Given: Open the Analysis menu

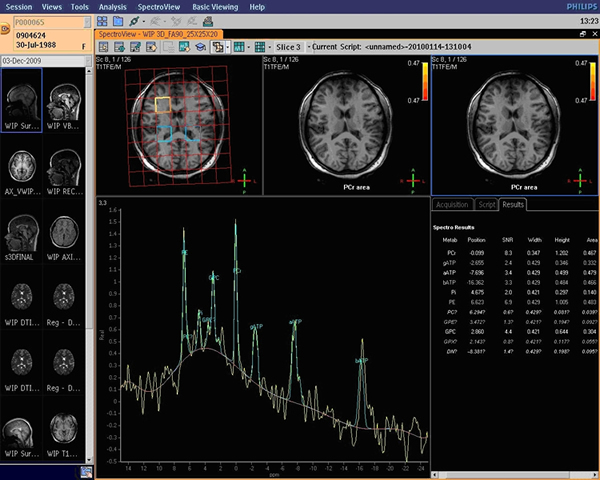Looking at the screenshot, I should pyautogui.click(x=112, y=7).
